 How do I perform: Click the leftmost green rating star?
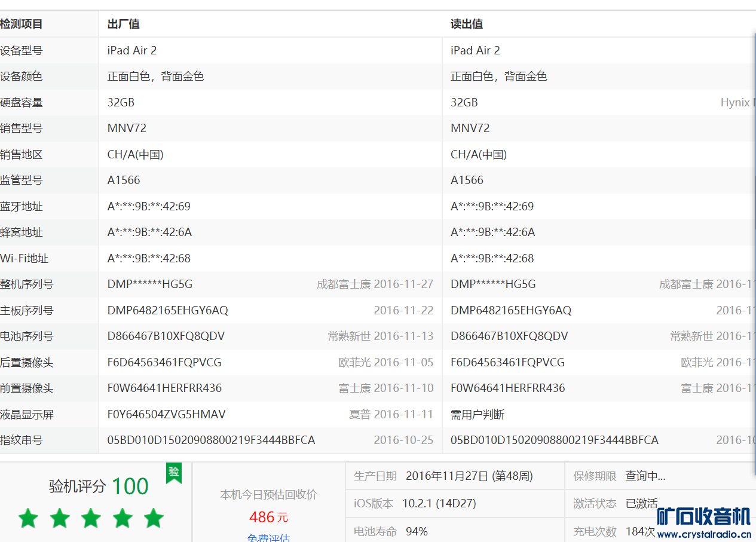[x=28, y=518]
